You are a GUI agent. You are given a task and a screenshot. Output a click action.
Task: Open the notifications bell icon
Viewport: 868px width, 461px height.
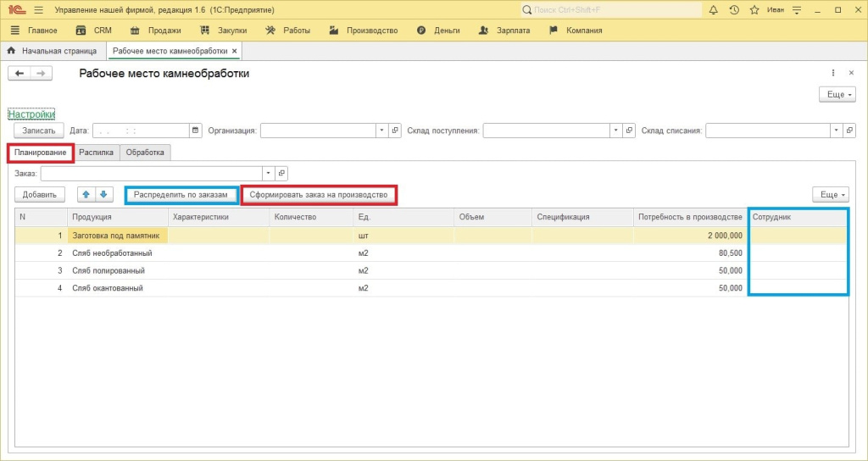(714, 10)
